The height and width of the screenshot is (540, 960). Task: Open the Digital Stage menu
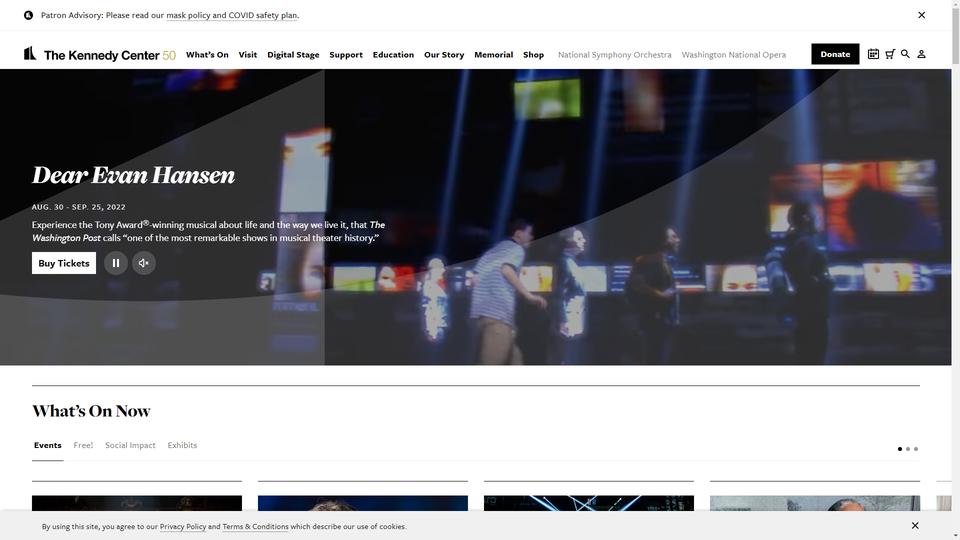coord(293,54)
